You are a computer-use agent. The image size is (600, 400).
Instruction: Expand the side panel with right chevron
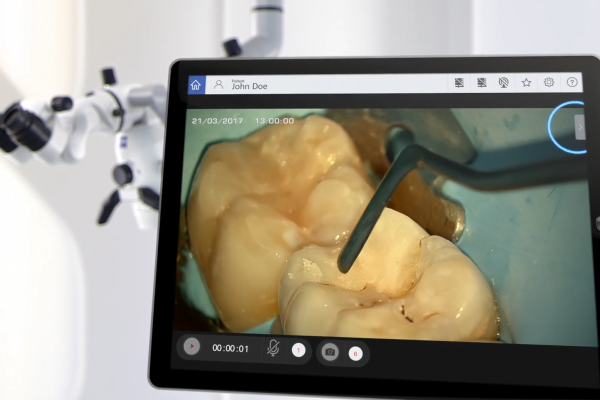point(580,127)
